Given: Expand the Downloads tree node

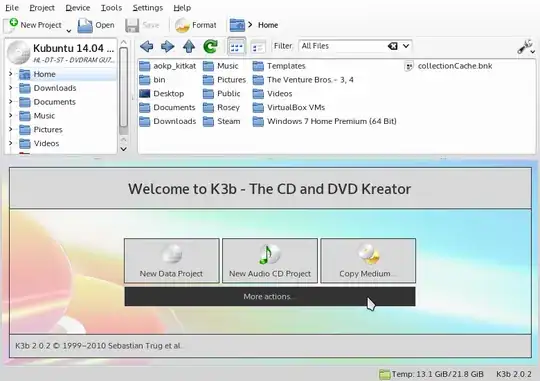Looking at the screenshot, I should [x=10, y=88].
